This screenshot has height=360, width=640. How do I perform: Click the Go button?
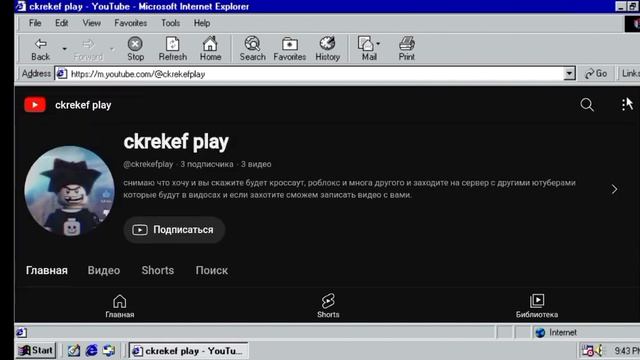click(596, 74)
